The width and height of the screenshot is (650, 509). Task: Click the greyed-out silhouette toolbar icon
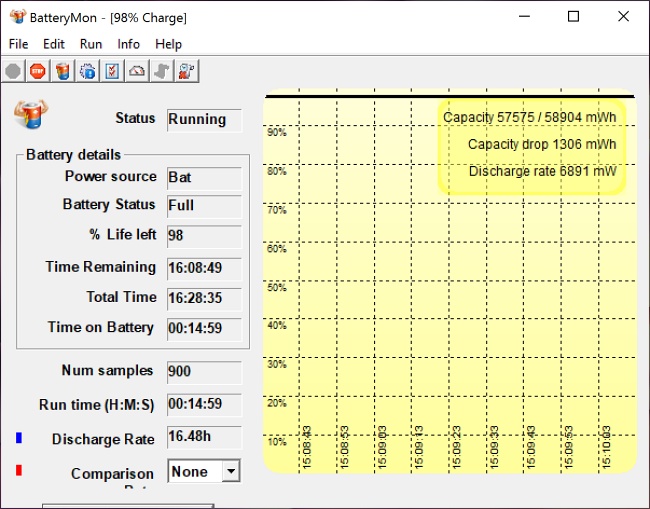pyautogui.click(x=162, y=71)
